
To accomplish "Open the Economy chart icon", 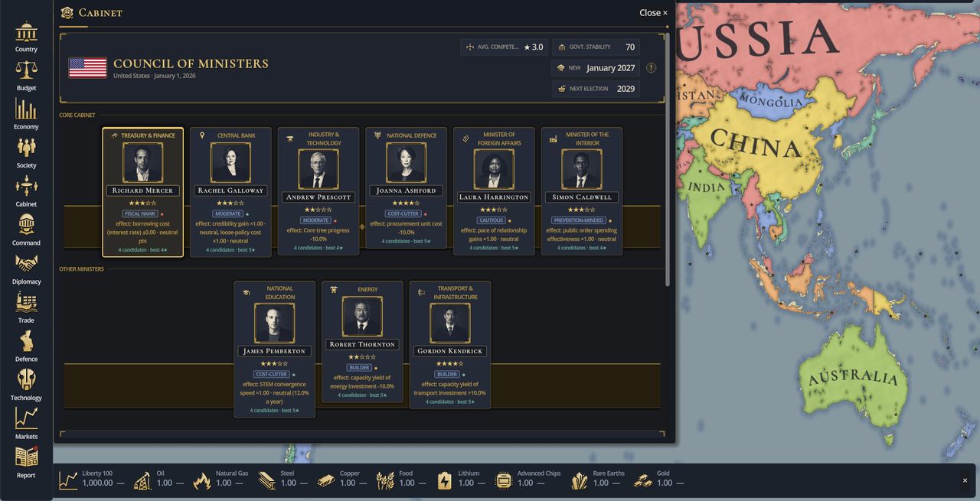I will click(x=26, y=109).
